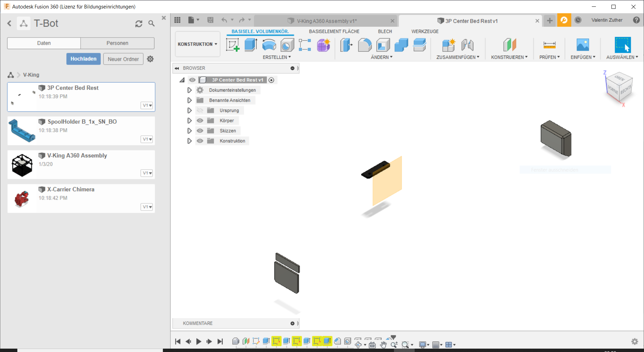The height and width of the screenshot is (352, 644).
Task: Switch to BLECH tab
Action: (x=385, y=31)
